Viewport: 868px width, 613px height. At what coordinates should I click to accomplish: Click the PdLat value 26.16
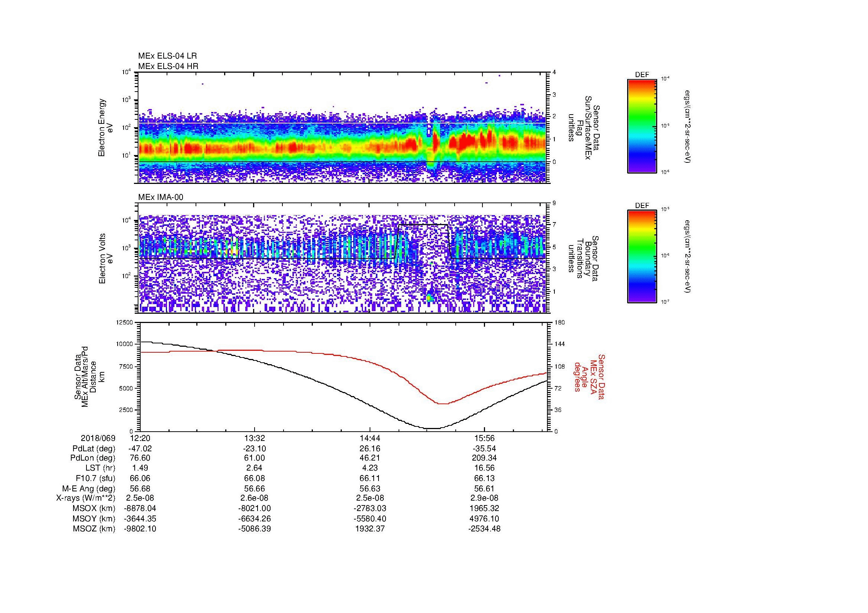[370, 449]
